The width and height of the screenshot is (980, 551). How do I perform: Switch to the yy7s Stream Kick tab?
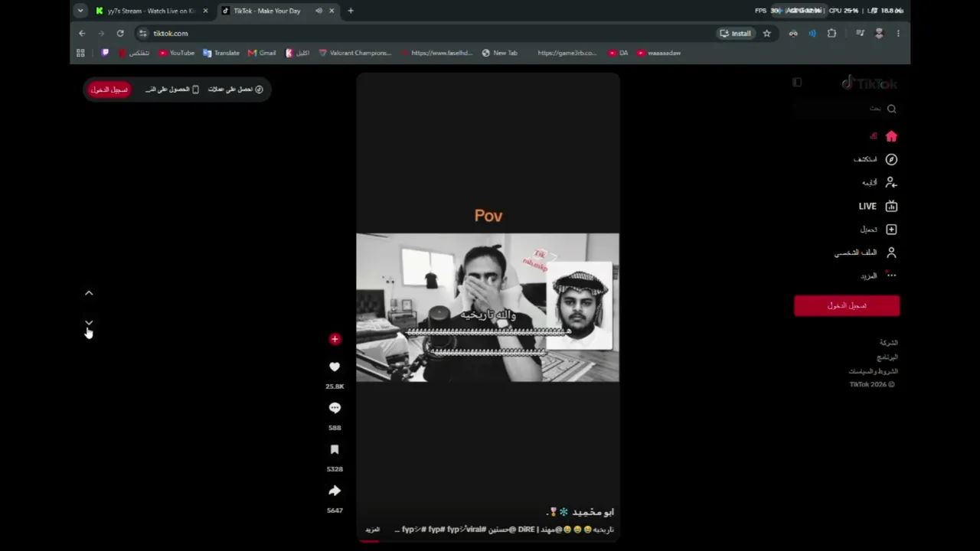pos(152,11)
